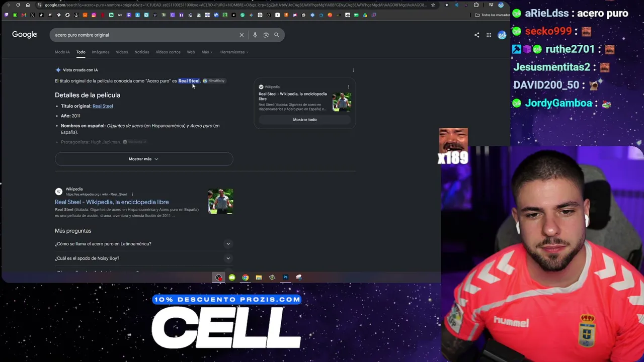Switch to the Modo IA tab
This screenshot has width=644, height=362.
(x=62, y=52)
